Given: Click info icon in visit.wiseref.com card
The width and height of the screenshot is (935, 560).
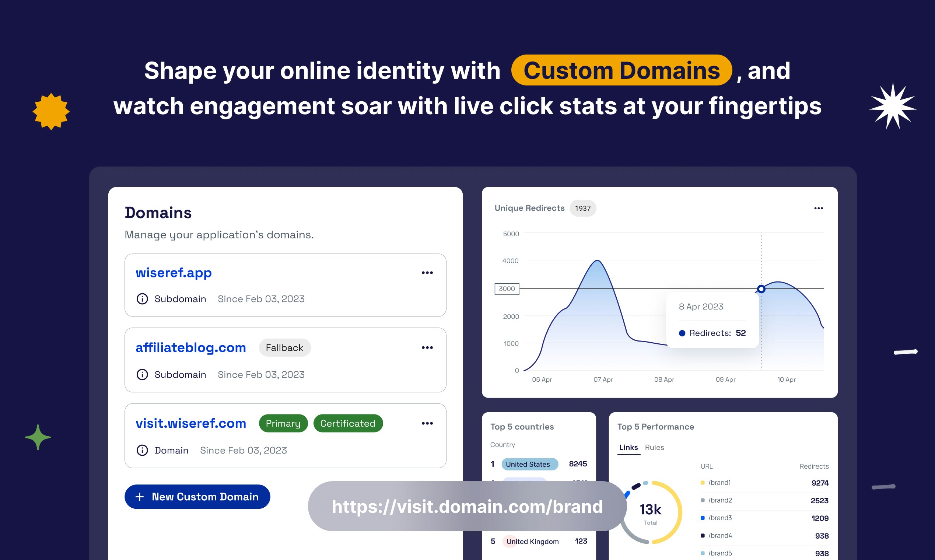Looking at the screenshot, I should 142,450.
